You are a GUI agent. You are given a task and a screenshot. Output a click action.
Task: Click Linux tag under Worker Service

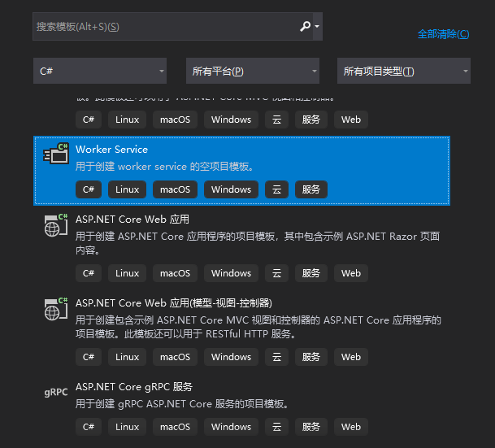127,189
